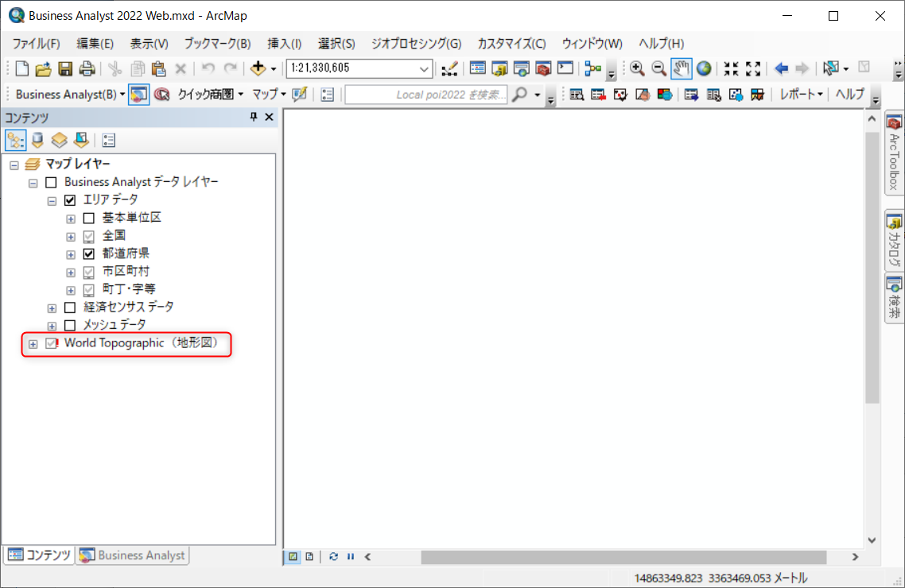Check メッシュ データ group

tap(70, 326)
